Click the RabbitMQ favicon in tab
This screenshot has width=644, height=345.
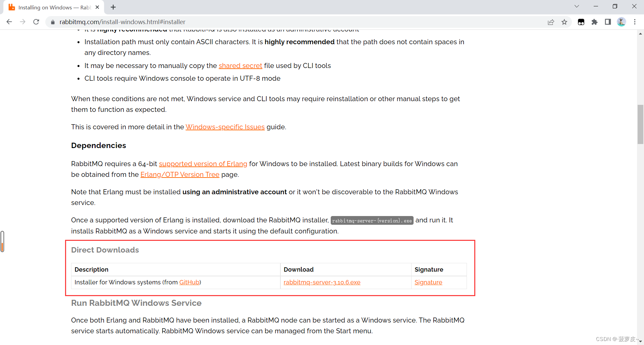12,7
